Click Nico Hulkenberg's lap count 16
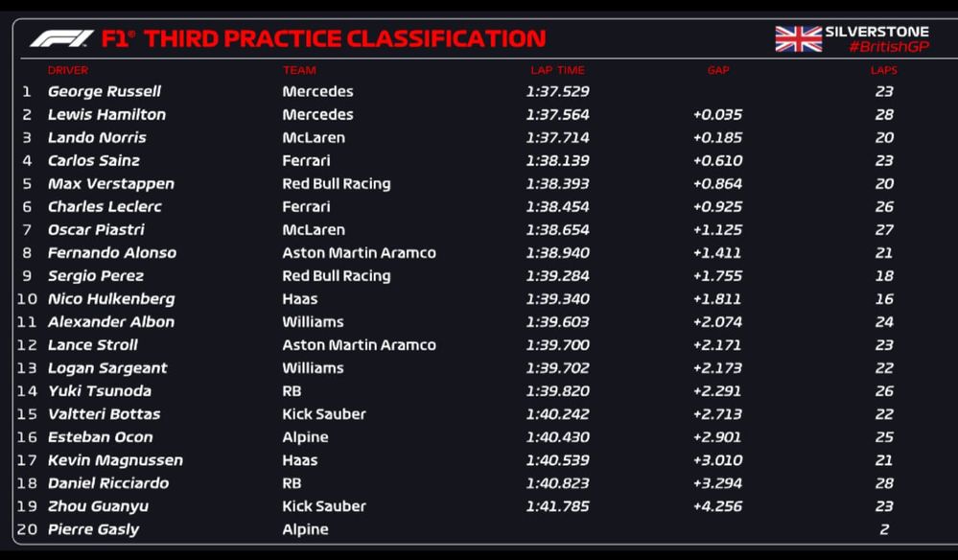The width and height of the screenshot is (958, 560). pos(883,299)
